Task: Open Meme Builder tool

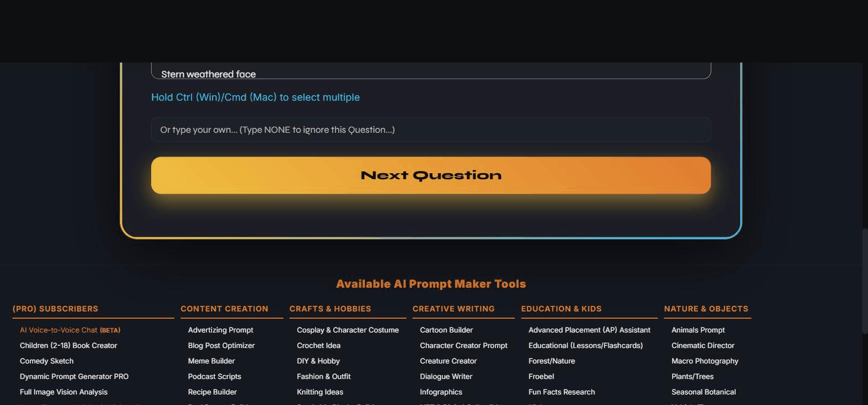Action: (x=211, y=361)
